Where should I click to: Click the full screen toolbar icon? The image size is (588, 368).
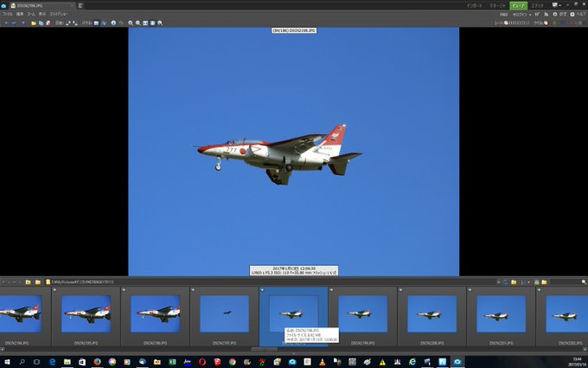[x=153, y=23]
